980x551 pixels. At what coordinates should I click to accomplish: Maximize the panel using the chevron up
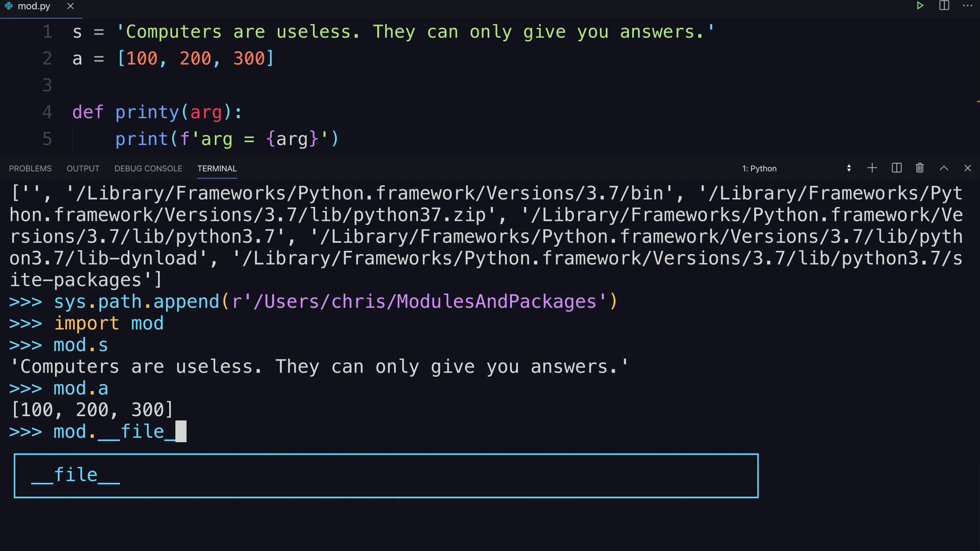[x=944, y=168]
